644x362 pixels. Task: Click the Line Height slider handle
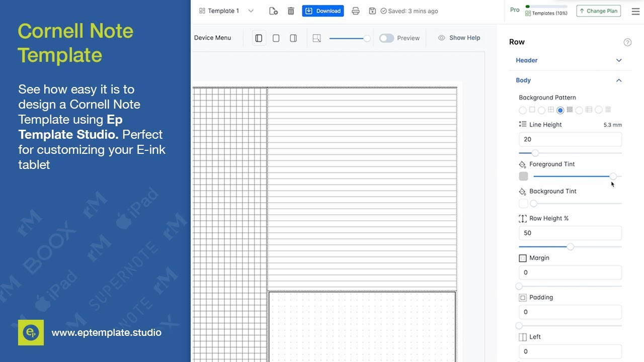pyautogui.click(x=535, y=153)
